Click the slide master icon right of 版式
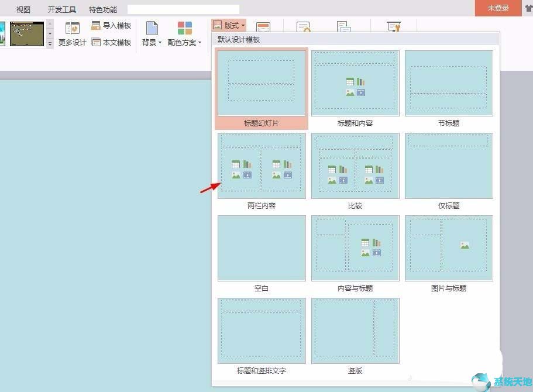Image resolution: width=533 pixels, height=392 pixels. (x=263, y=27)
